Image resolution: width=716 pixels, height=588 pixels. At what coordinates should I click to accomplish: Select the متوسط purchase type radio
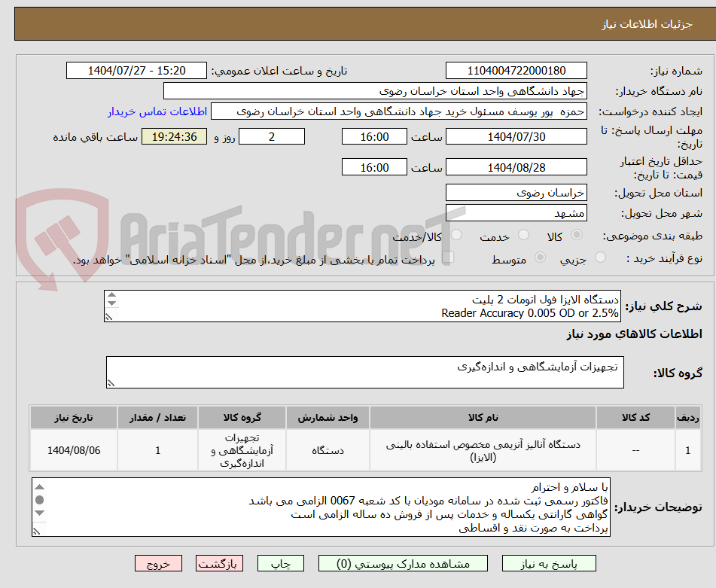[x=540, y=257]
